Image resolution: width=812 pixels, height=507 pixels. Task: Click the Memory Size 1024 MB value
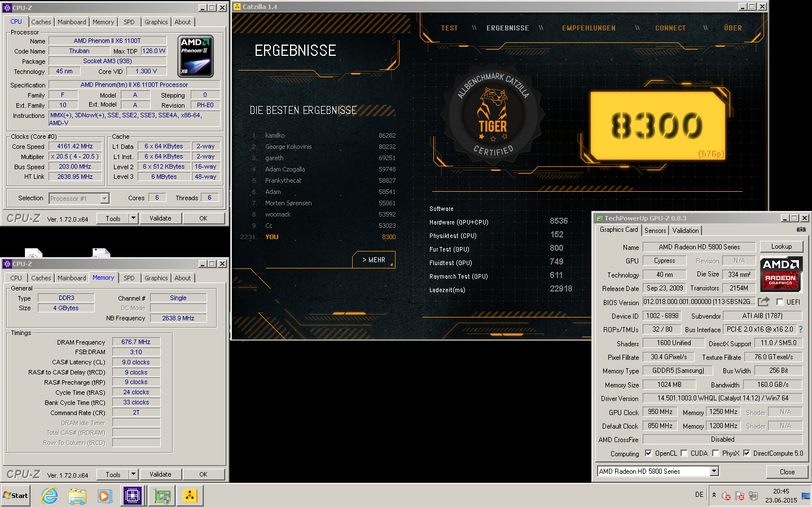point(669,385)
